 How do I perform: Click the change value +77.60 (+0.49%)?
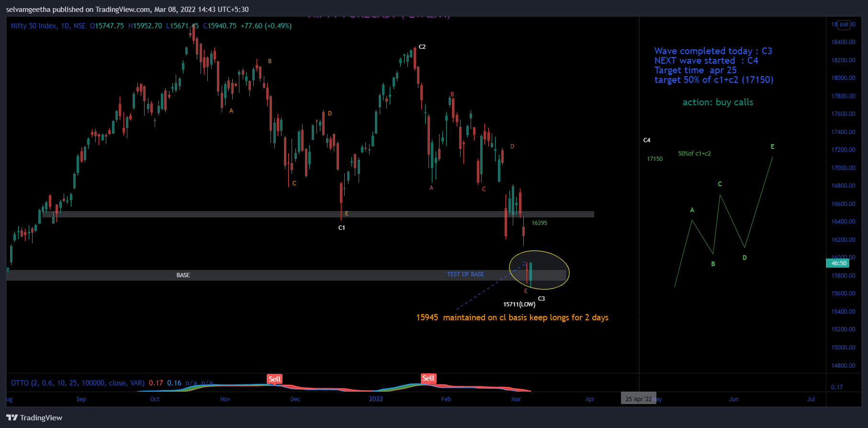[266, 26]
